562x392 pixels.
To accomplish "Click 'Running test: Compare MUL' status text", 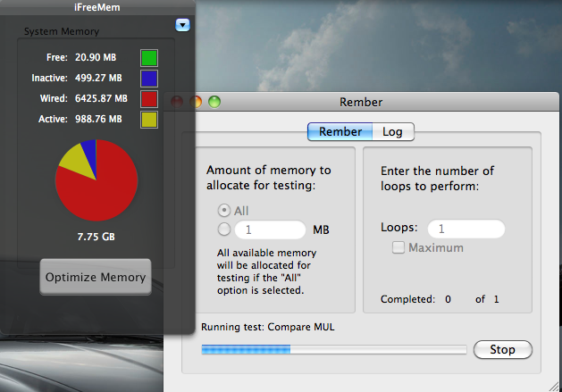I will 268,327.
